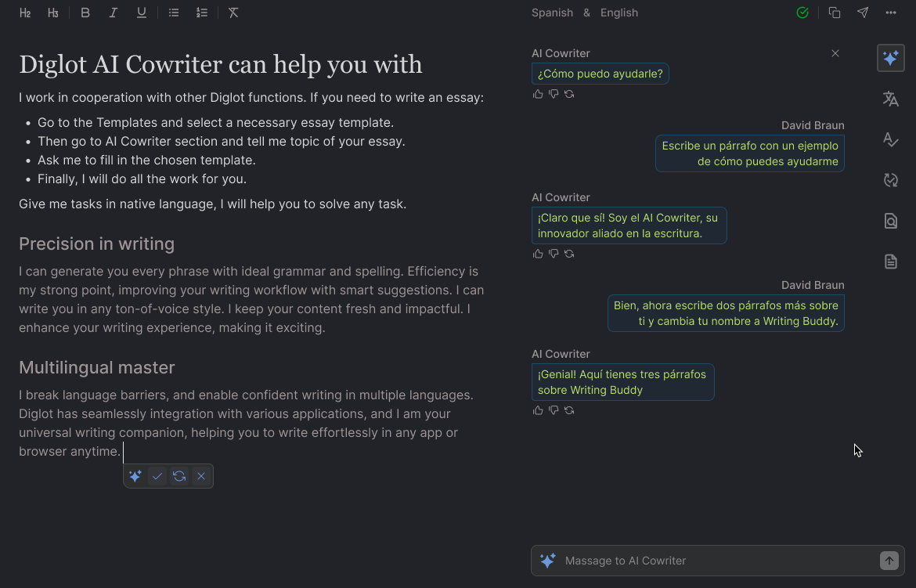Switch to Heading 2 formatting

point(24,13)
